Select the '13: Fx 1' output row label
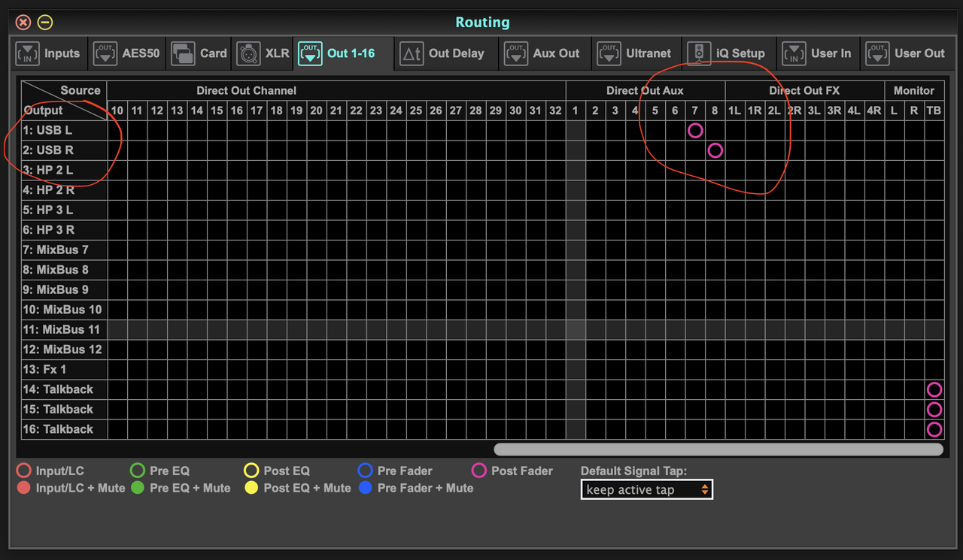Image resolution: width=963 pixels, height=560 pixels. click(x=64, y=369)
